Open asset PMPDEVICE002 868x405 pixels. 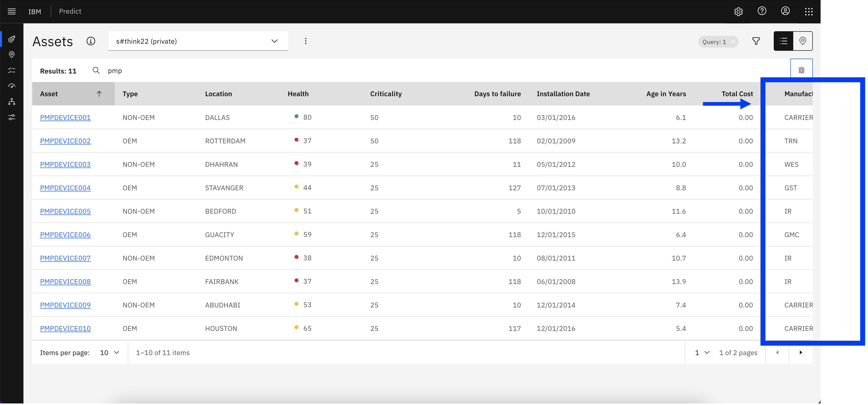click(65, 141)
